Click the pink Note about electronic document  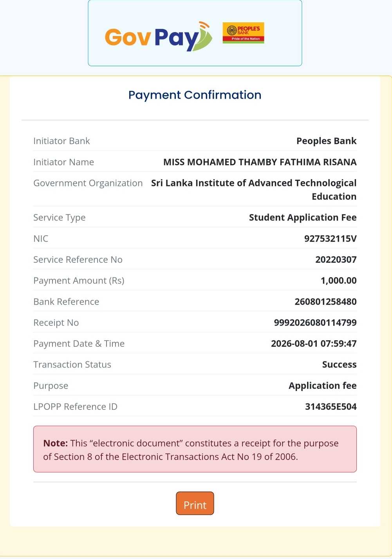click(x=195, y=449)
